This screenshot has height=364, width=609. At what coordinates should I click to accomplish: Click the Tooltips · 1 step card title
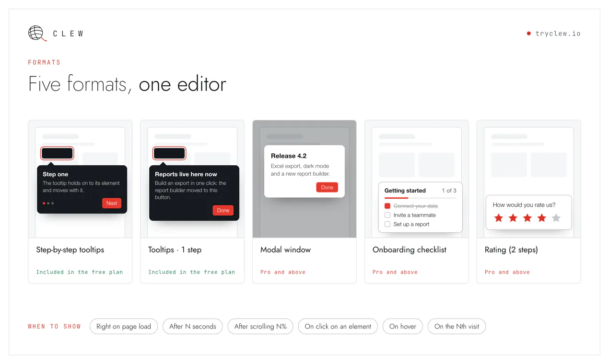click(x=175, y=250)
